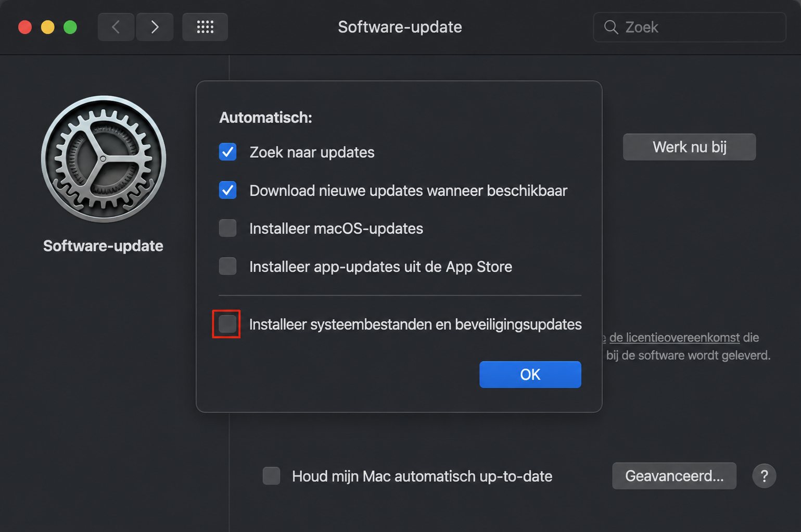
Task: Click the forward navigation arrow
Action: (155, 27)
